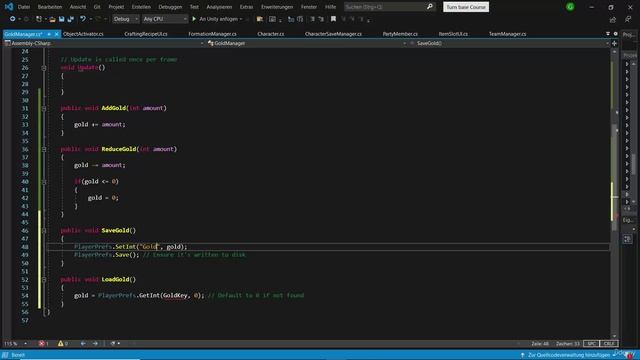Screen dimensions: 640x360
Task: Open the Ansicht menu
Action: [78, 7]
